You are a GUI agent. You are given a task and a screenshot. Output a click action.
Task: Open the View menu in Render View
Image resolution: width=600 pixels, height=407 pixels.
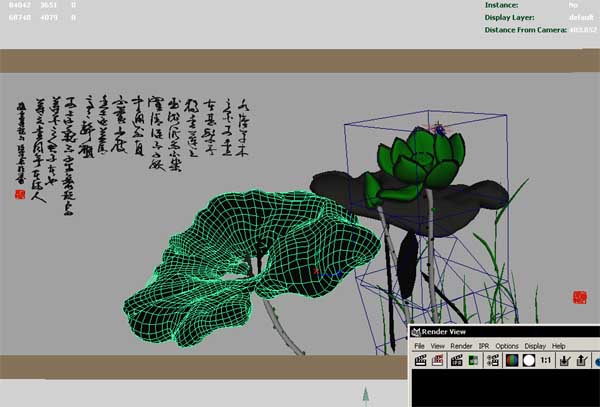pos(437,346)
